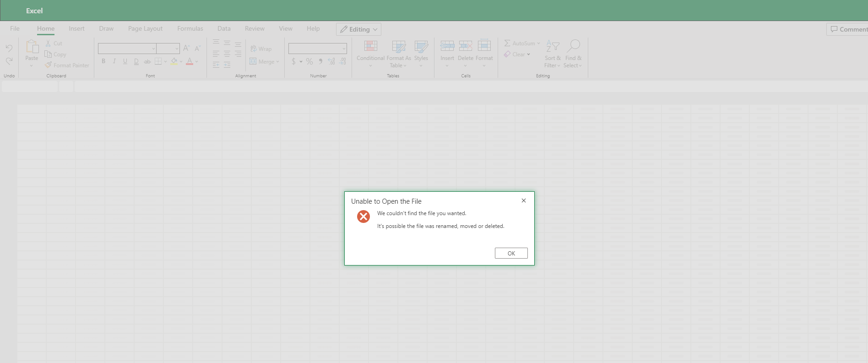Expand the Styles gallery dropdown
This screenshot has width=868, height=363.
coord(421,66)
